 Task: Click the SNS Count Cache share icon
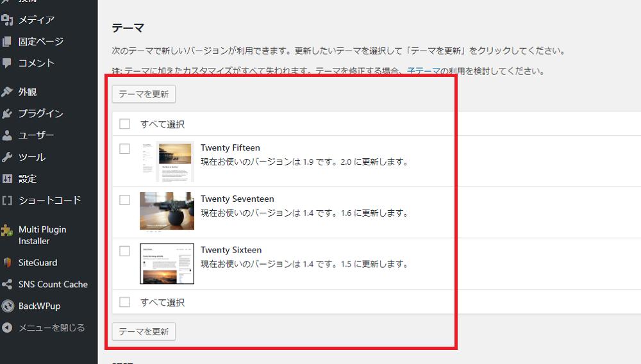pyautogui.click(x=7, y=285)
